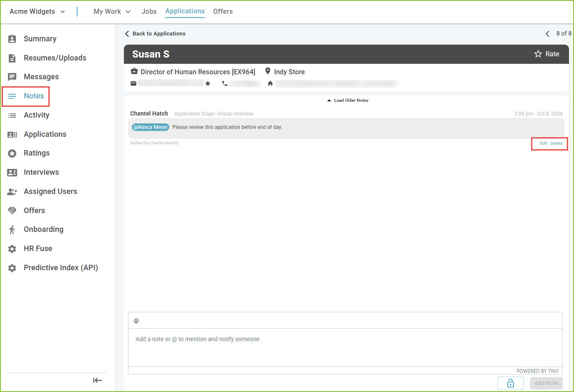The width and height of the screenshot is (574, 392).
Task: Open the top Offers tab
Action: coord(223,12)
